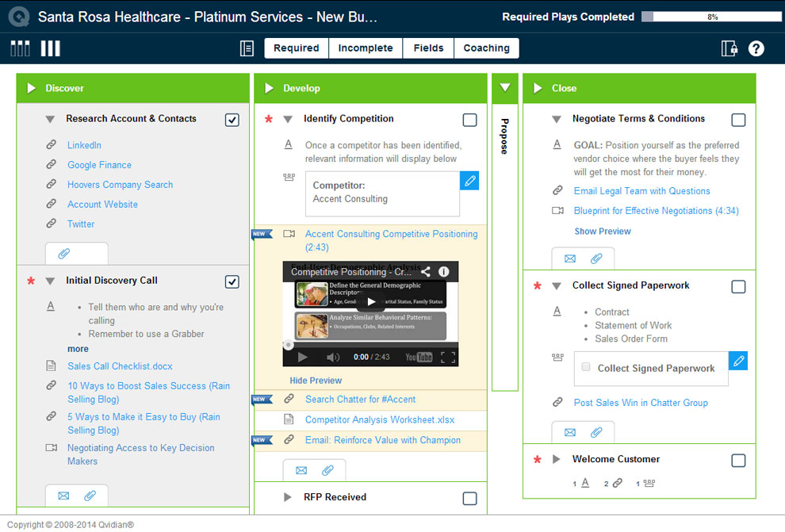Collapse the Close stage column

click(x=538, y=88)
